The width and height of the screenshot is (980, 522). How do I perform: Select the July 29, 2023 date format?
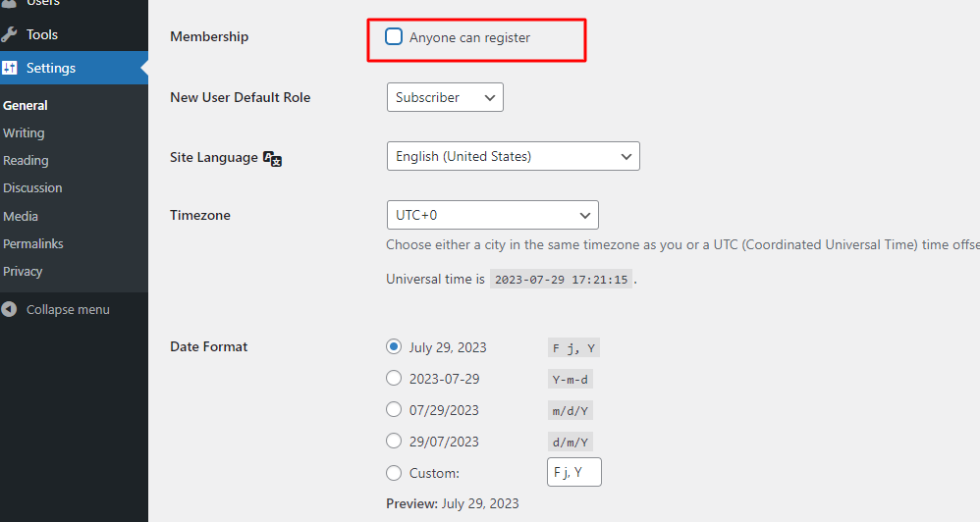(x=394, y=346)
